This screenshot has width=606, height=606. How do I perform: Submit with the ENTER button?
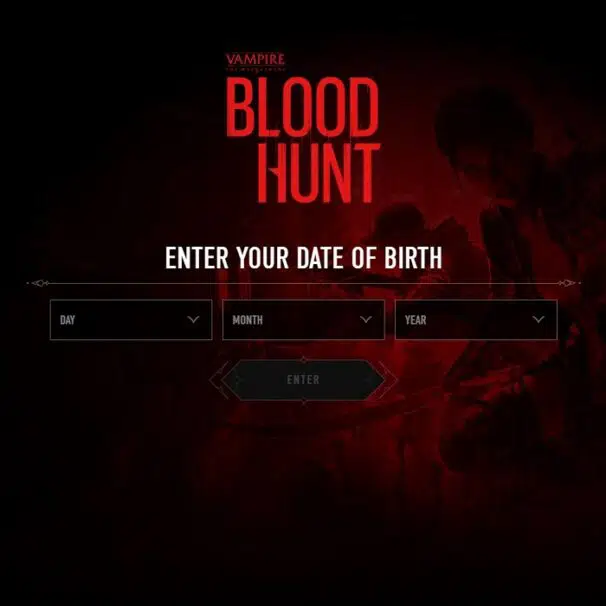(x=303, y=380)
